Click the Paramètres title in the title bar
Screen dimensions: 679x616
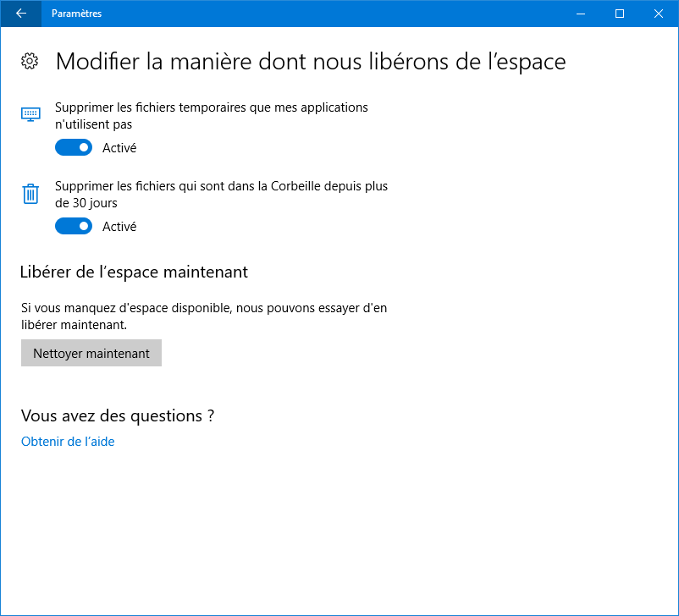click(77, 14)
